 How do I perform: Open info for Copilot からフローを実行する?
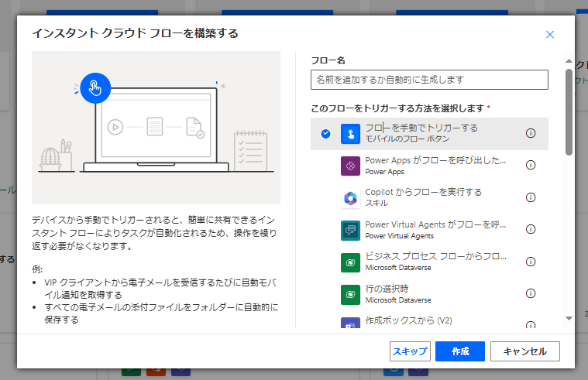(x=531, y=197)
